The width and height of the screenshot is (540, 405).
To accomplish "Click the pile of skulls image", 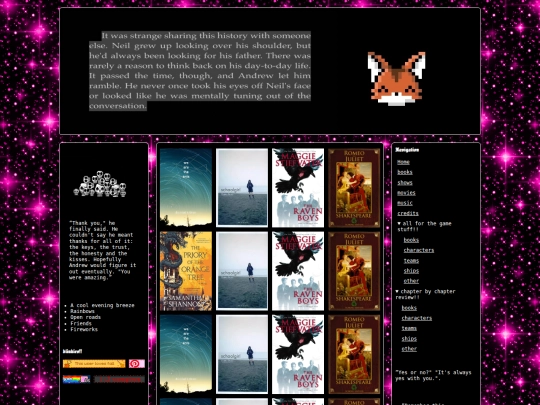I will click(100, 184).
